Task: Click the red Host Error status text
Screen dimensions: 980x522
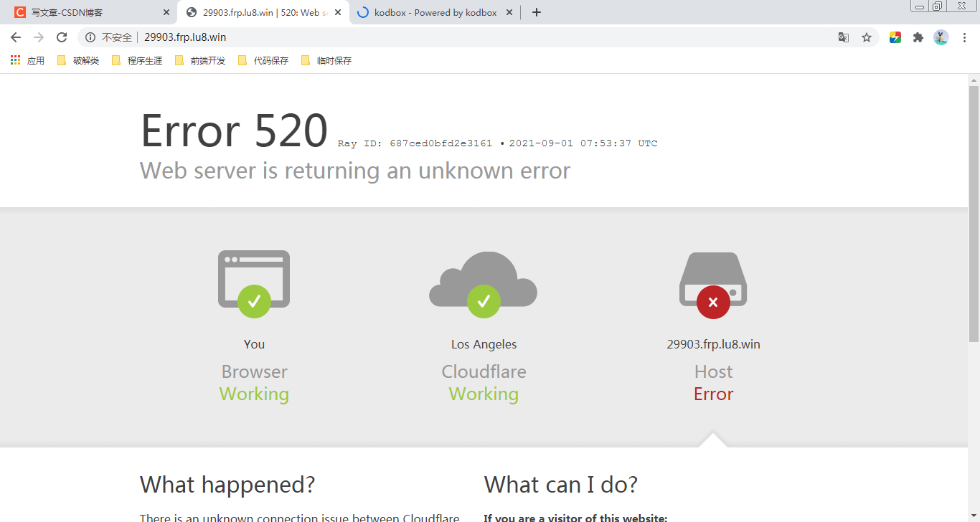Action: [713, 394]
